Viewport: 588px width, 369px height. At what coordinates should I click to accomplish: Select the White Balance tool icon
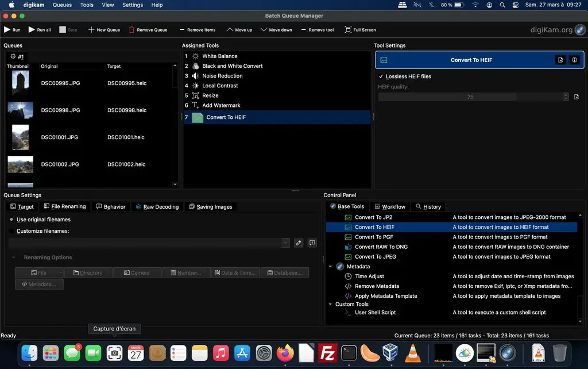click(195, 56)
